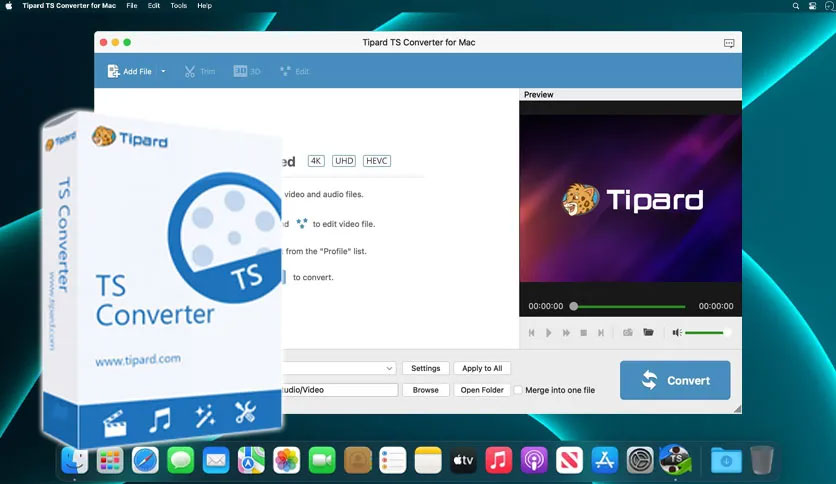Skip to previous item in preview
The image size is (836, 484).
pyautogui.click(x=532, y=333)
